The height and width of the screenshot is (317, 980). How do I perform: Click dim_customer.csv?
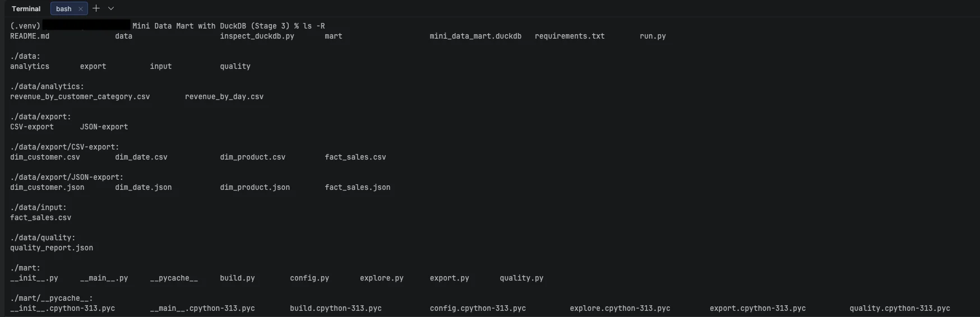(45, 157)
